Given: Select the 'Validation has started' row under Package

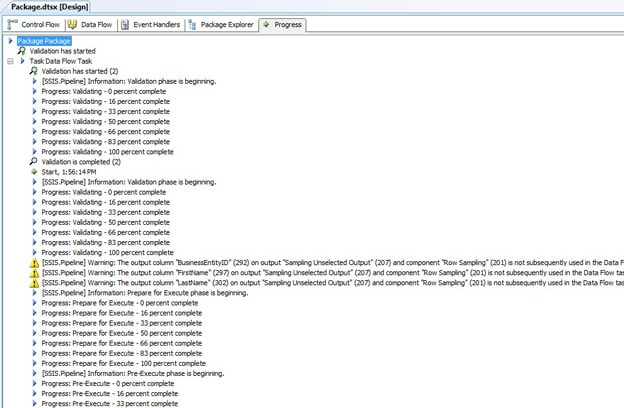Looking at the screenshot, I should pos(62,51).
